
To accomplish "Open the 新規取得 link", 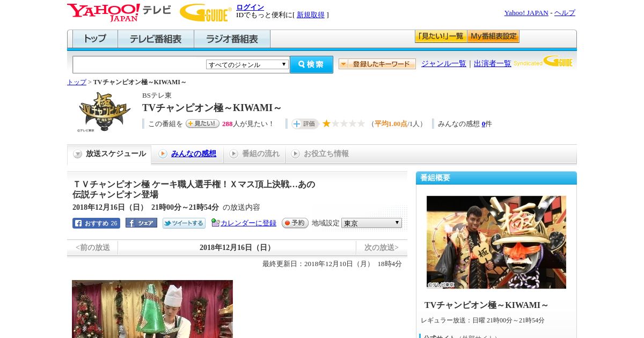I will [311, 15].
